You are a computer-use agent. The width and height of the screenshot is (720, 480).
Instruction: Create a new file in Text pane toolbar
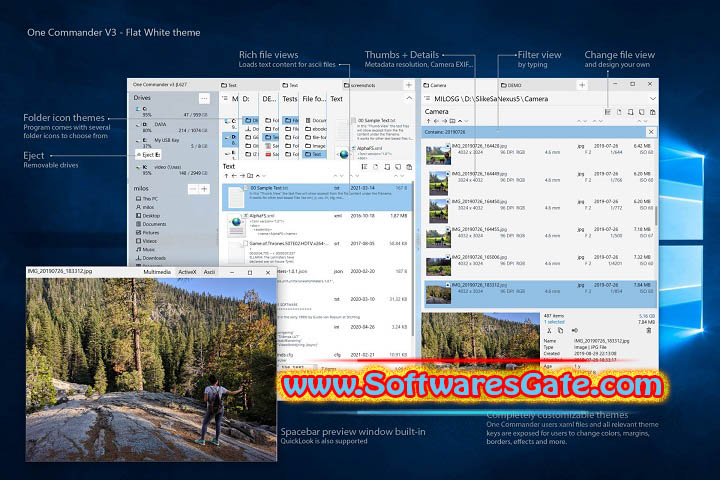pos(376,167)
